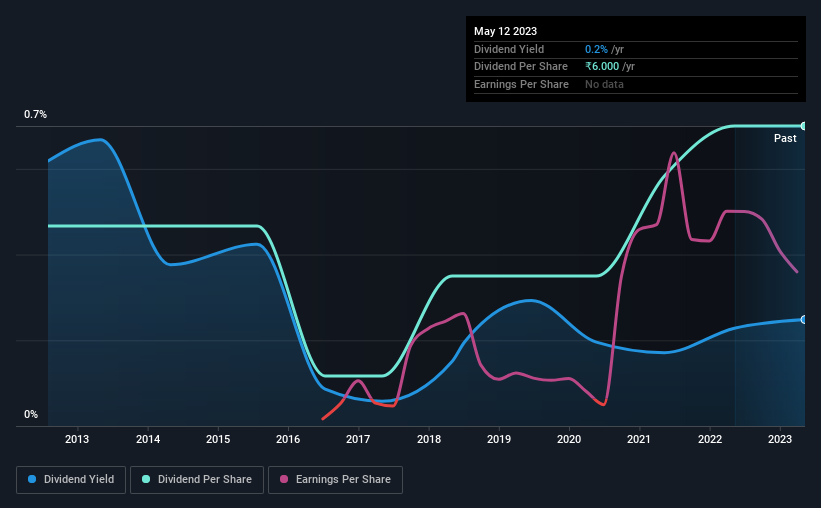The height and width of the screenshot is (508, 821).
Task: Click the blue Dividend Yield legend dot
Action: click(32, 479)
